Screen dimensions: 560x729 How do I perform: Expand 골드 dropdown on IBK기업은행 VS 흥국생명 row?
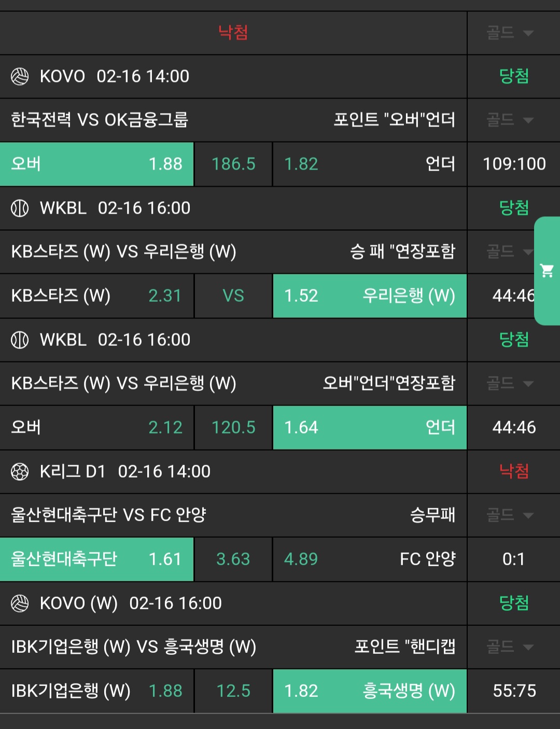coord(510,647)
